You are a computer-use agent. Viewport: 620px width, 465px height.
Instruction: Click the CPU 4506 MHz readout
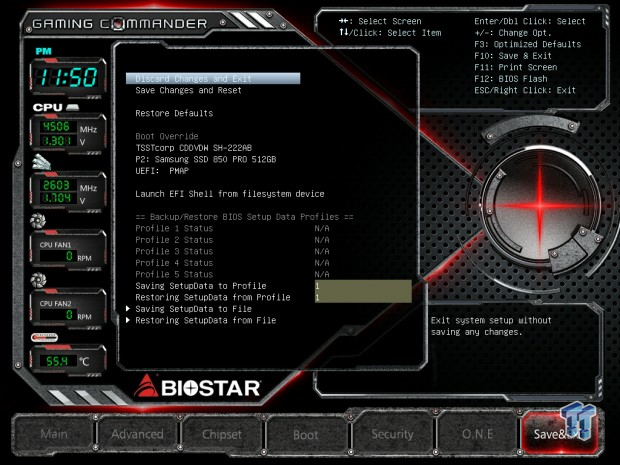[x=57, y=127]
